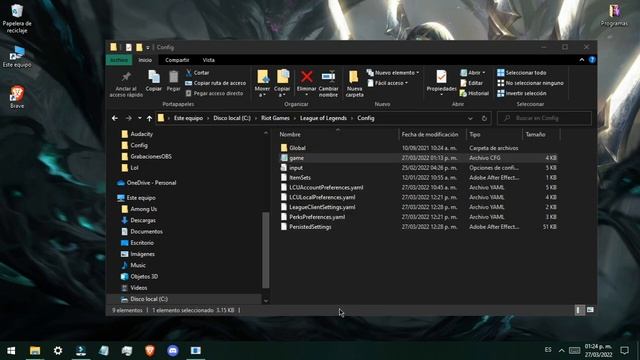Click No seleccionar ninguno
The image size is (640, 360).
pos(530,83)
